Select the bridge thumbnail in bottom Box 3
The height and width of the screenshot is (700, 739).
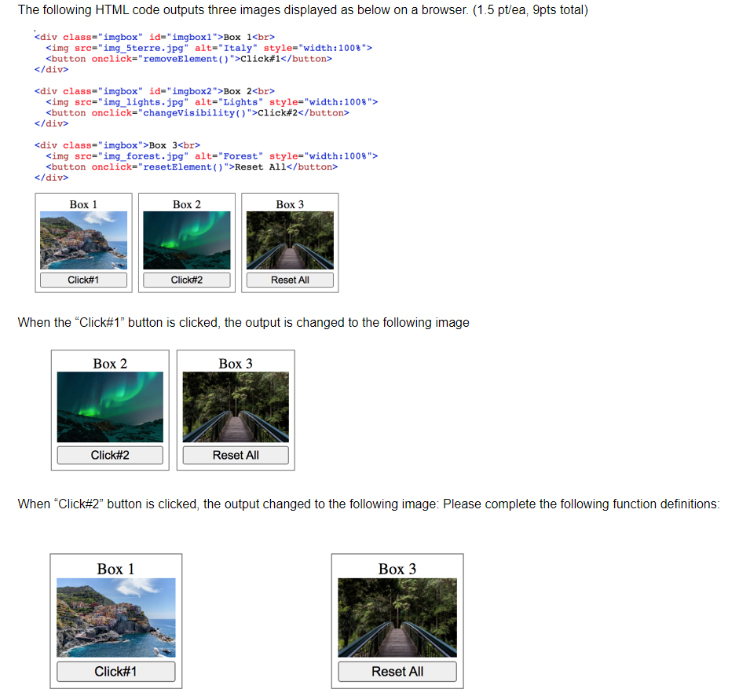[397, 618]
